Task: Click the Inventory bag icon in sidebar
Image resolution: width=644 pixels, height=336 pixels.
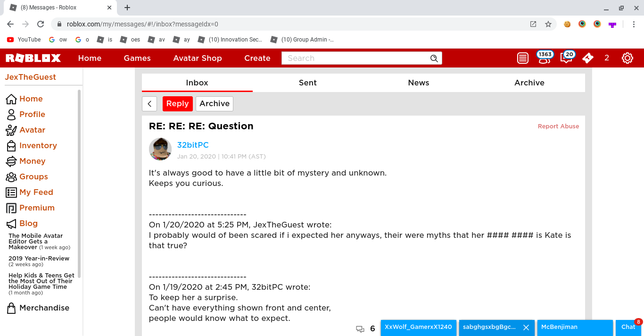Action: (x=11, y=145)
